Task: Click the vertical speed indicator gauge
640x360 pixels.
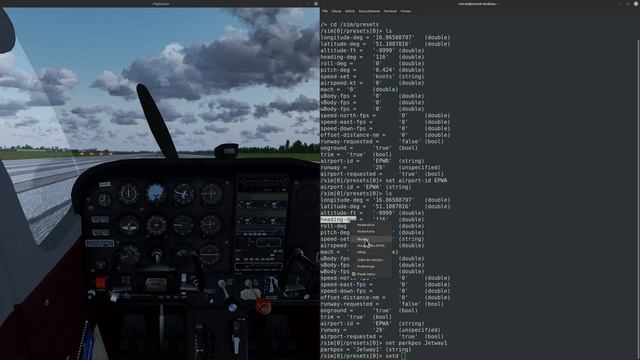Action: [x=183, y=225]
